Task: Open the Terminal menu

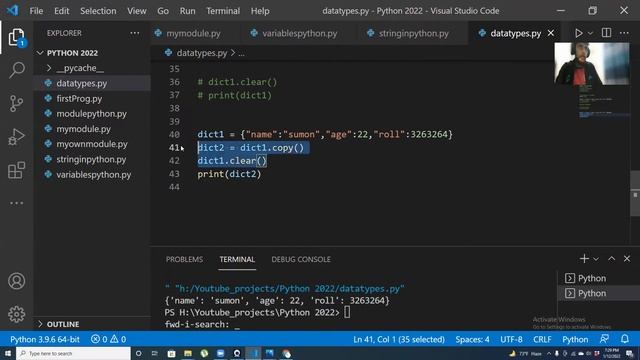Action: pos(223,11)
